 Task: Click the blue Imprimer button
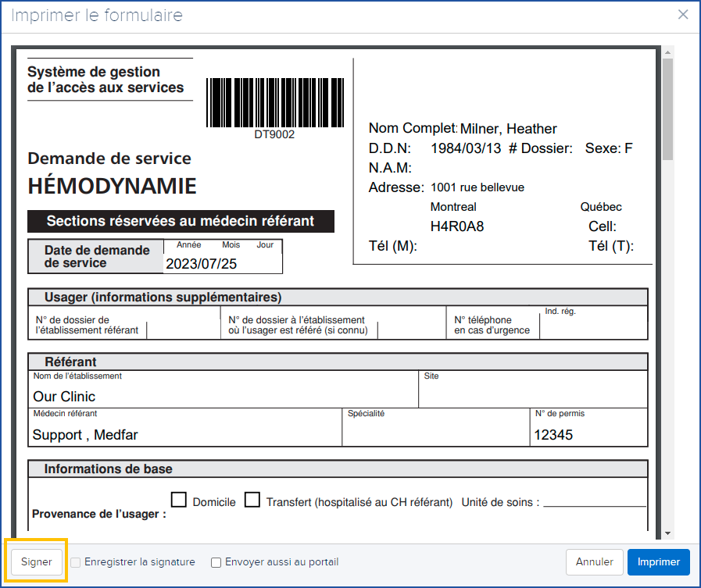(659, 561)
